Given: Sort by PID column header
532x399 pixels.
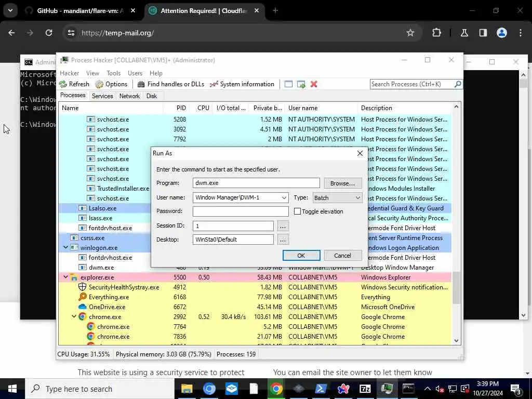Looking at the screenshot, I should 176,108.
